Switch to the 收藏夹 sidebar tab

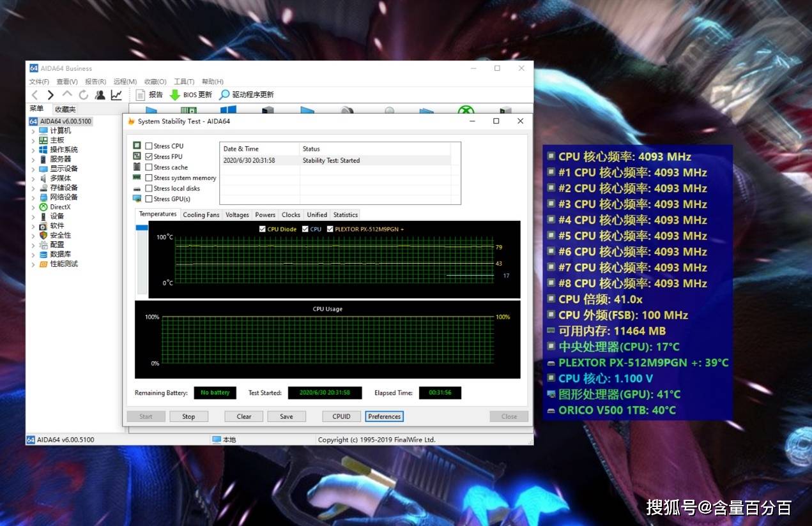pos(65,109)
